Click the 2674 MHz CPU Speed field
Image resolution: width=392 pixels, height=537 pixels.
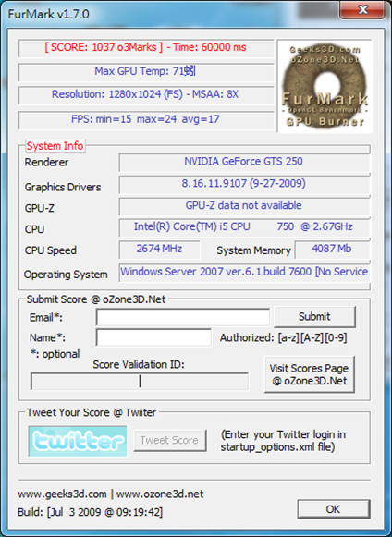coord(159,250)
